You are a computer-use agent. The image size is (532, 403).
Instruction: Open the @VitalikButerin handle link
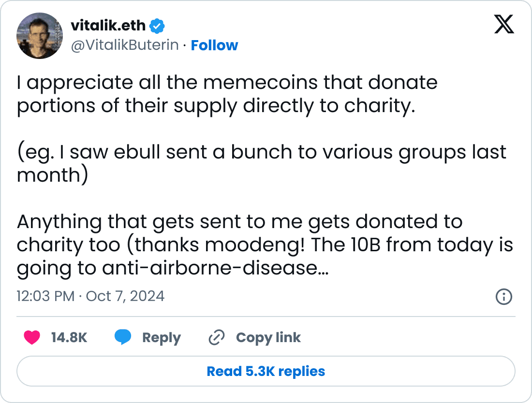point(125,45)
